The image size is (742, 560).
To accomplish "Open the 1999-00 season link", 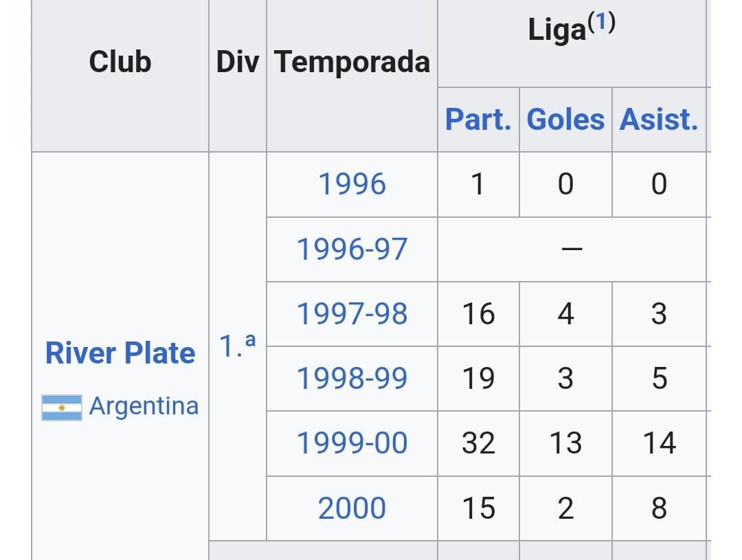I will (352, 443).
